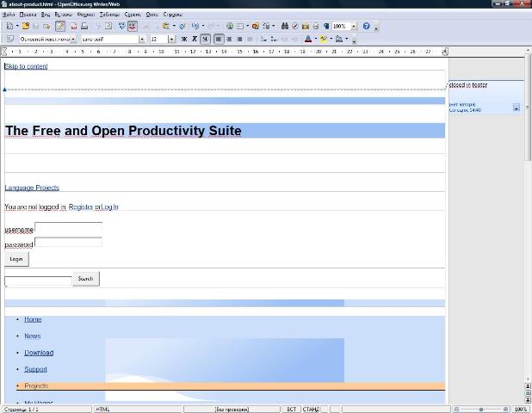
Task: Apply the highlighting color
Action: tap(324, 40)
